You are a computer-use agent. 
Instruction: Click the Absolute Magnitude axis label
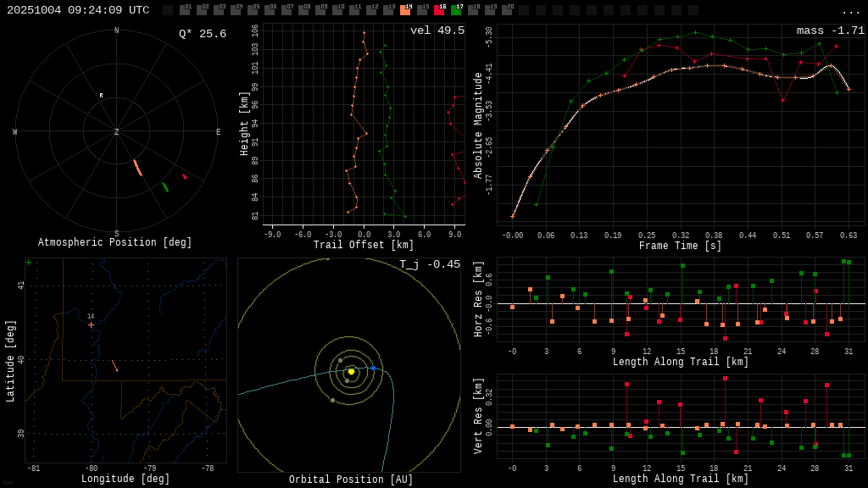click(478, 125)
